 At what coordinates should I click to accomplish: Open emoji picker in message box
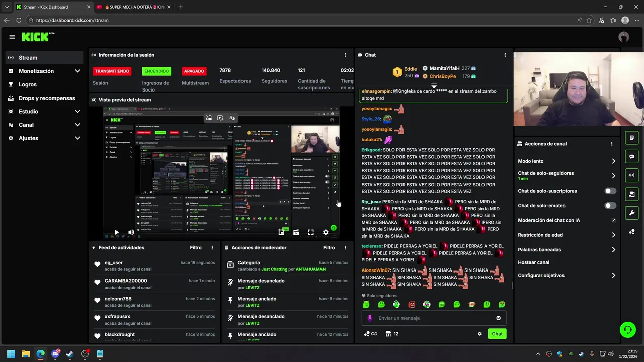499,318
